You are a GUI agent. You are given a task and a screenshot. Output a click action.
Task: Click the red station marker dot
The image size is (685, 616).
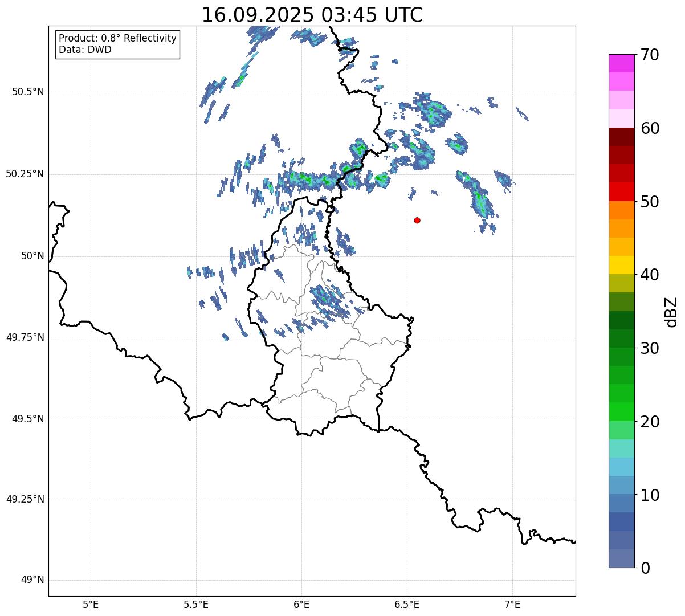click(417, 220)
